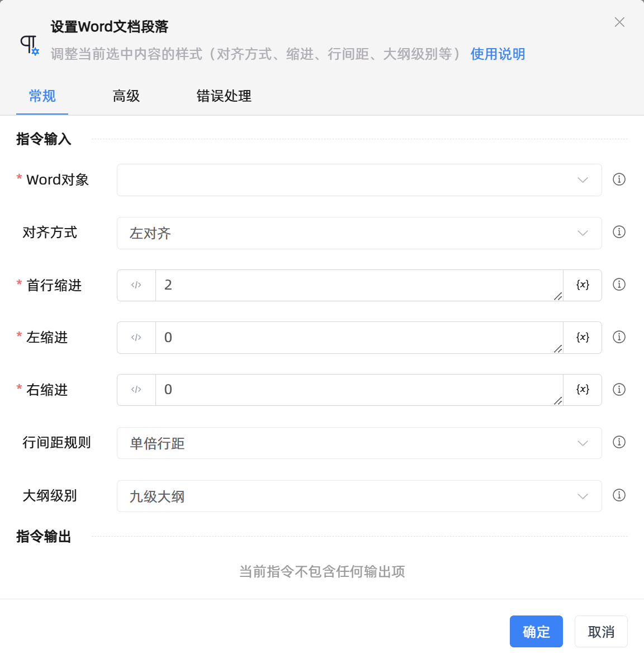
Task: Show info icon for 右缩进
Action: click(x=619, y=389)
